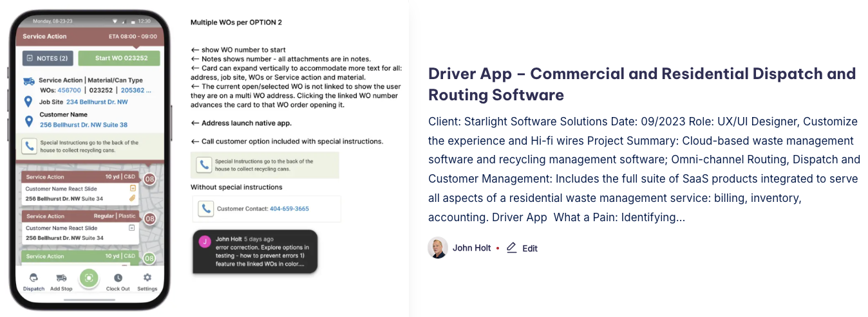
Task: Tap the Clock Out icon
Action: (118, 278)
